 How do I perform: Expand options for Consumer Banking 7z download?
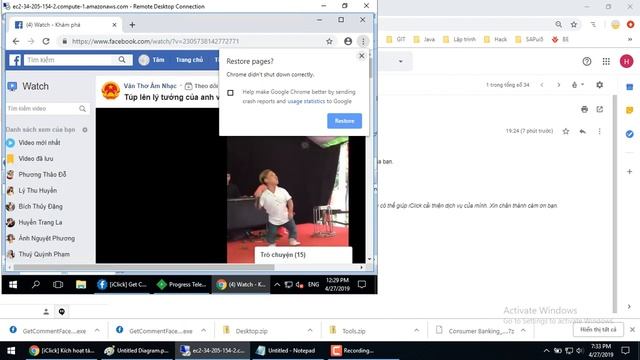coord(523,331)
